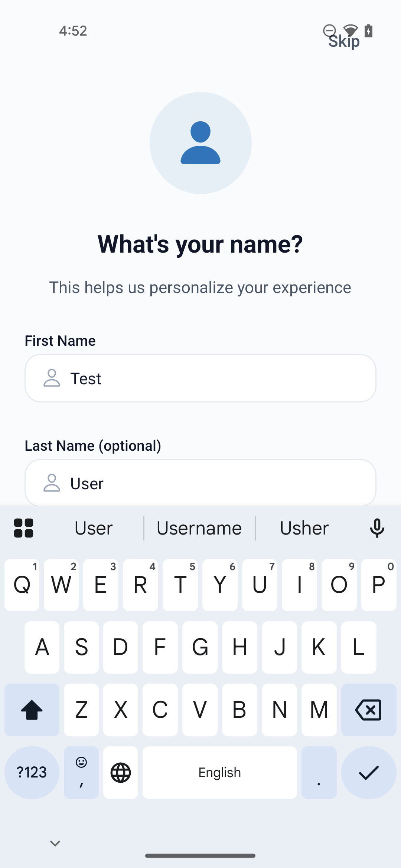Choose the "Usher" suggestion
Viewport: 401px width, 868px height.
point(304,528)
